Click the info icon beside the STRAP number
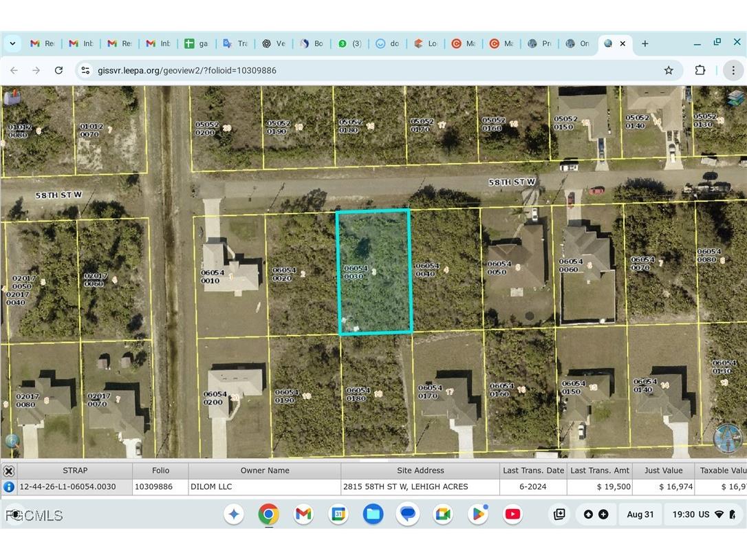Image resolution: width=747 pixels, height=560 pixels. click(x=9, y=486)
